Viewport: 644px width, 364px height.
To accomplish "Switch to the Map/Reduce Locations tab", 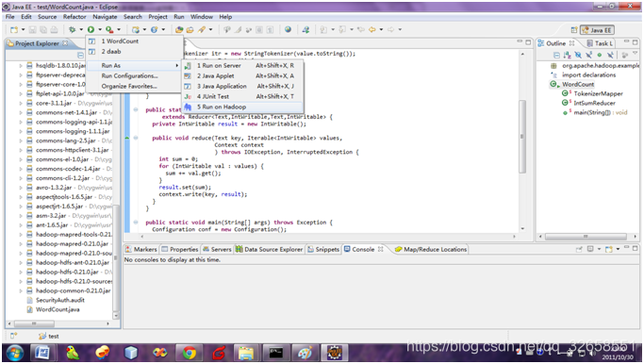I will (x=430, y=249).
